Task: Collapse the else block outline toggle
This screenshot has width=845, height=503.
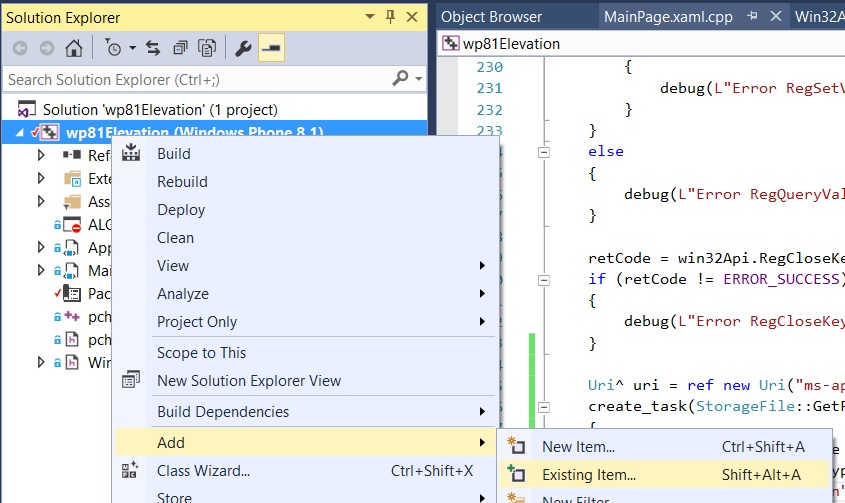Action: 544,152
